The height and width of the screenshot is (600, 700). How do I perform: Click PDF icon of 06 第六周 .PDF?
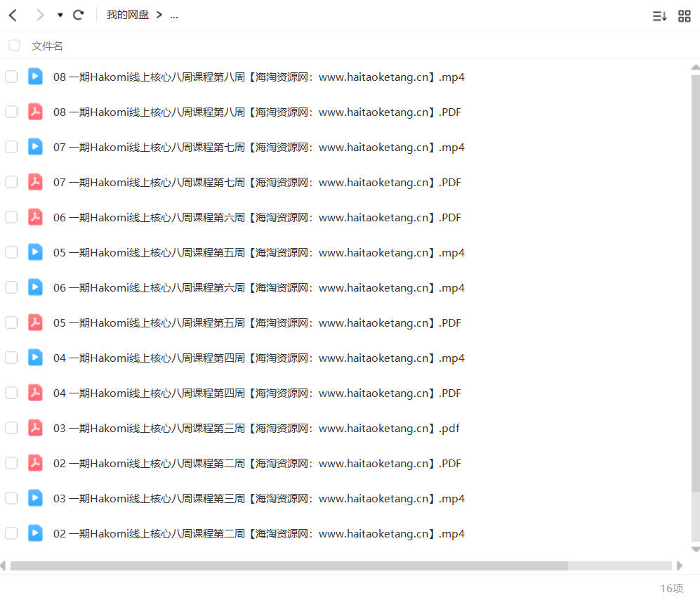click(x=35, y=217)
